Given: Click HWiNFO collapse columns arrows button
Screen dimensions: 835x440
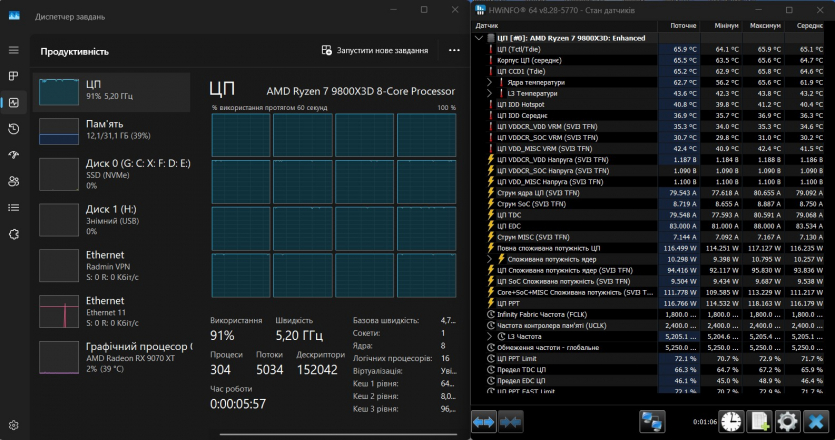Looking at the screenshot, I should click(510, 422).
